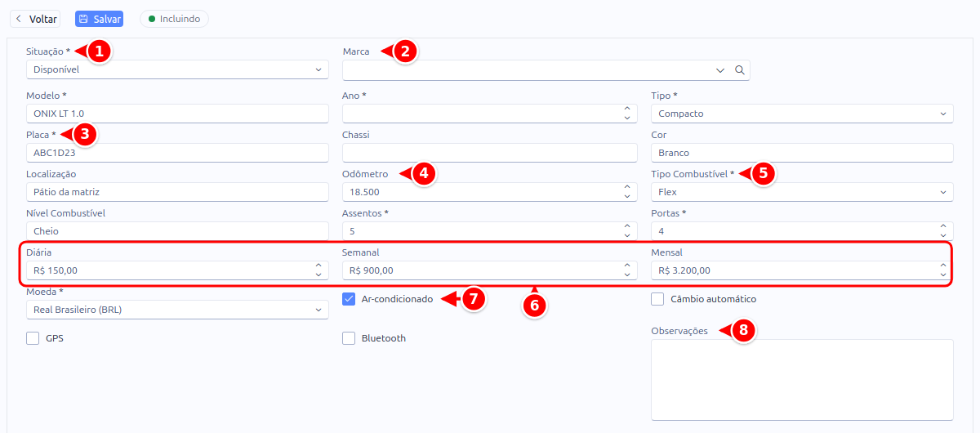The image size is (980, 433).
Task: Decrement the Odômetro value down arrow
Action: click(626, 197)
